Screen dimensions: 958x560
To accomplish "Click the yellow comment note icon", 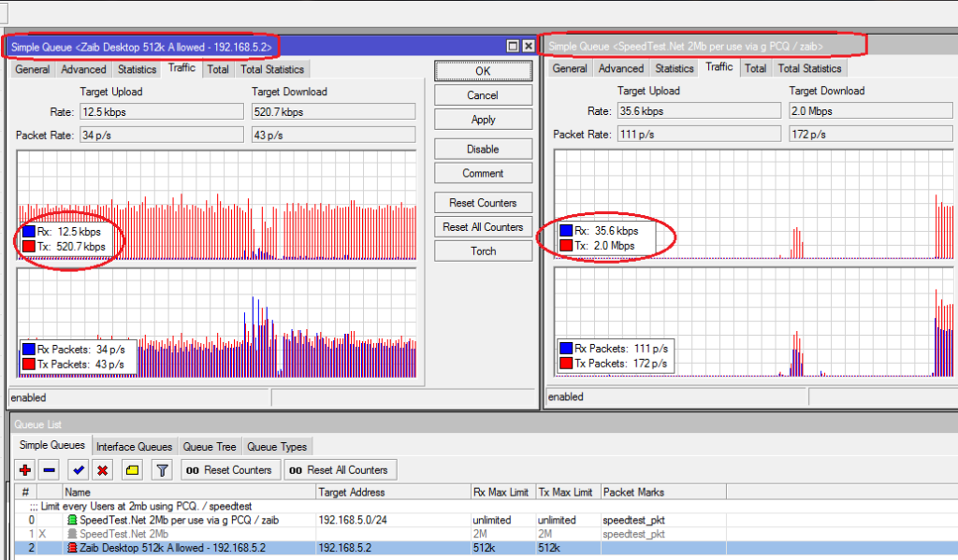I will pos(132,470).
